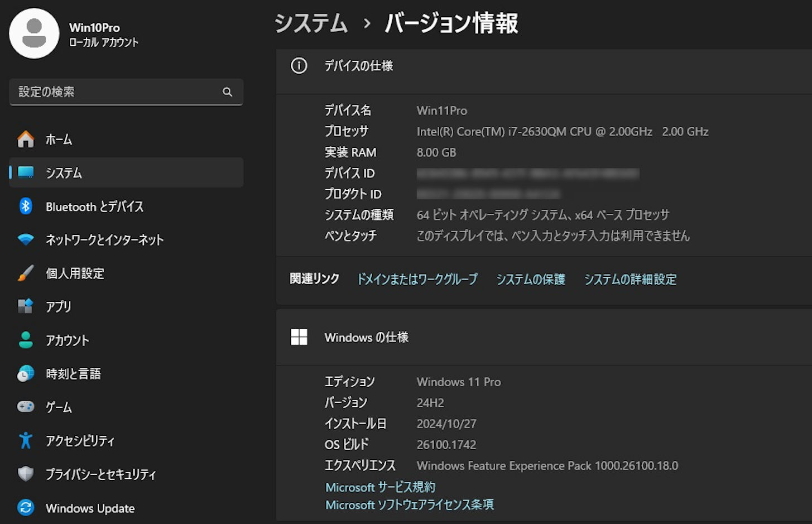Open Microsoft ソフトウェアライセンス条項 link

409,505
